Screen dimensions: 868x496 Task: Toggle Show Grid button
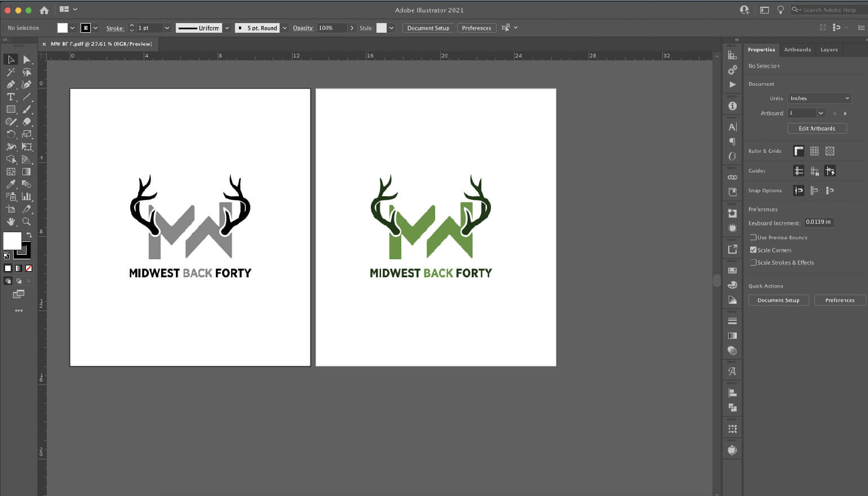814,151
